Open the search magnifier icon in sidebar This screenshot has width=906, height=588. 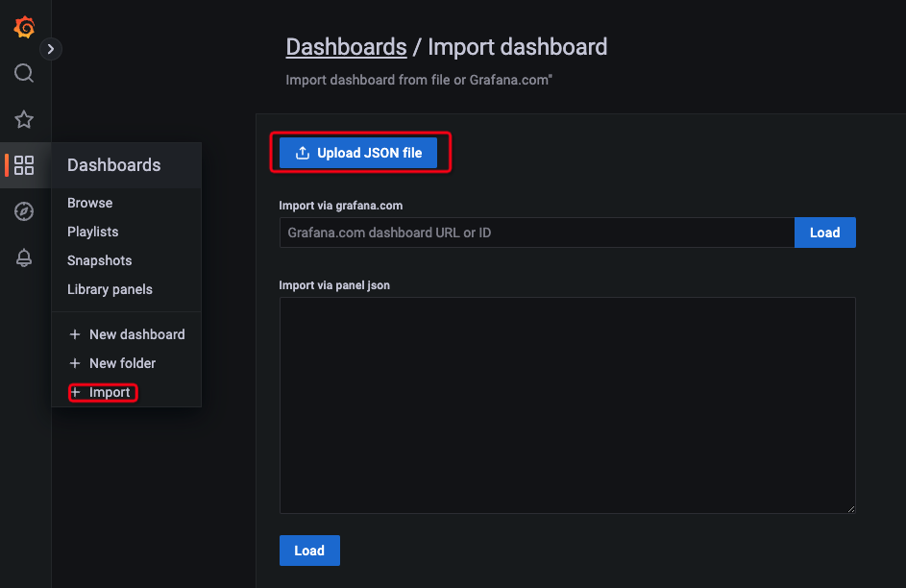point(24,73)
